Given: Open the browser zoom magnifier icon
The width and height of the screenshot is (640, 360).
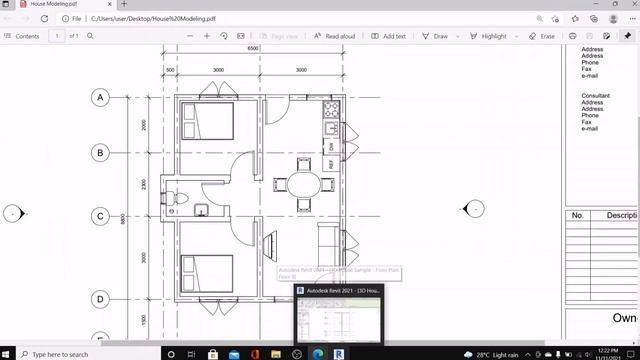Looking at the screenshot, I should tap(540, 19).
